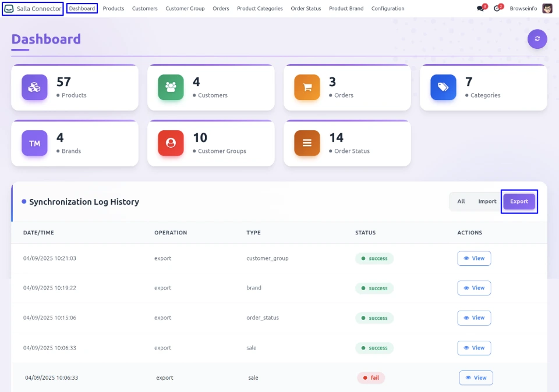Filter log history by Export
Viewport: 559px width, 392px height.
519,201
